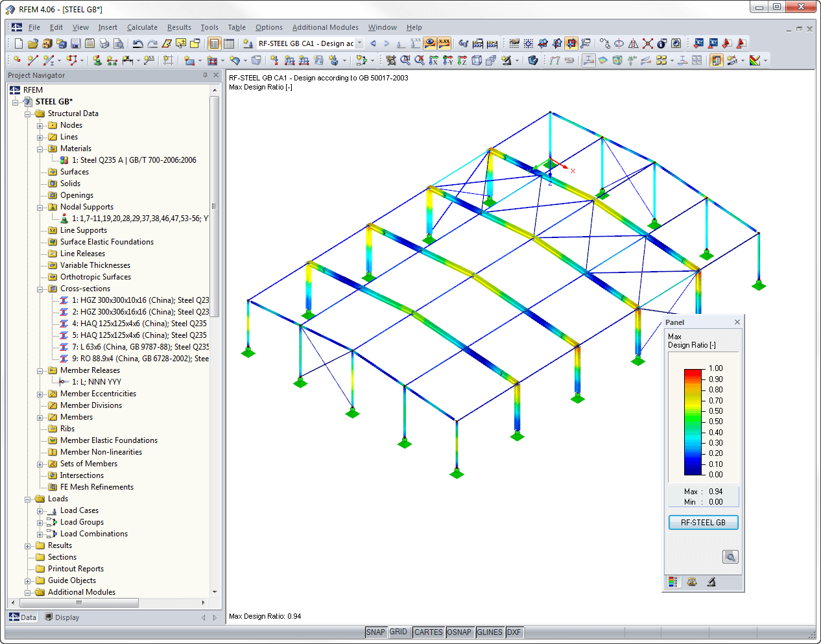Image resolution: width=821 pixels, height=644 pixels.
Task: Click blue 0.00 end of color scale
Action: click(x=694, y=472)
